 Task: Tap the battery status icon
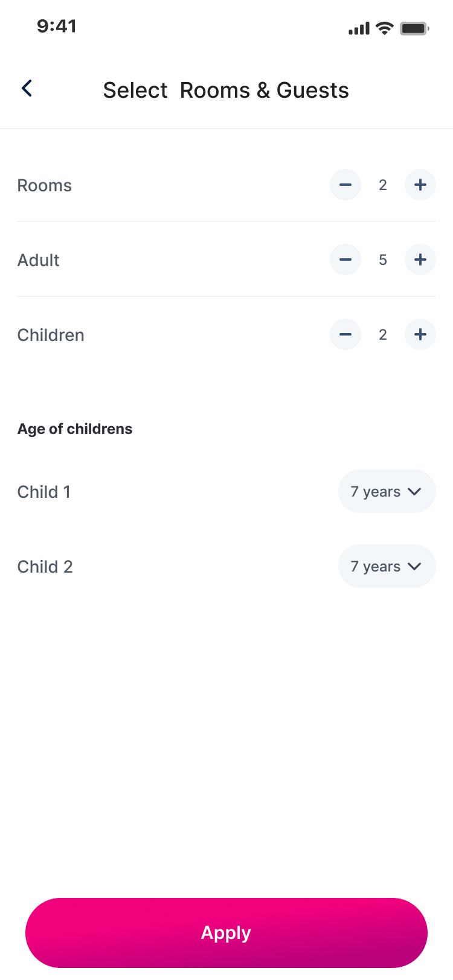tap(414, 28)
